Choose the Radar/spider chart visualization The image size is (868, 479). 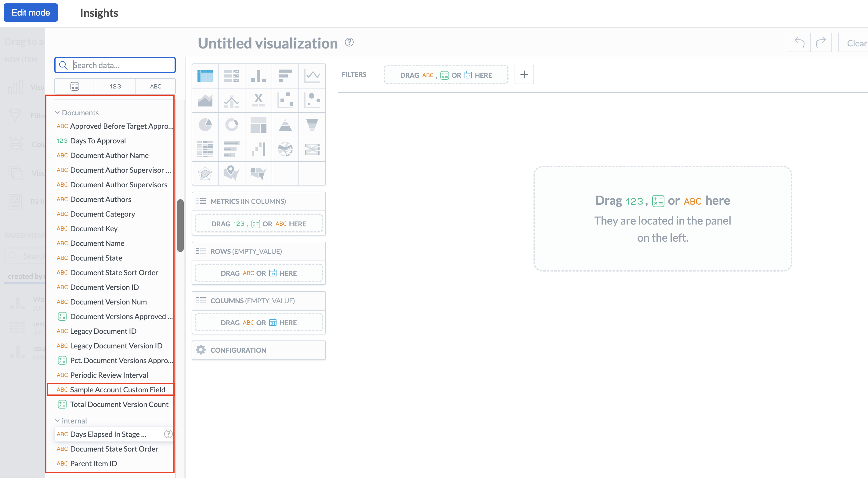(205, 173)
